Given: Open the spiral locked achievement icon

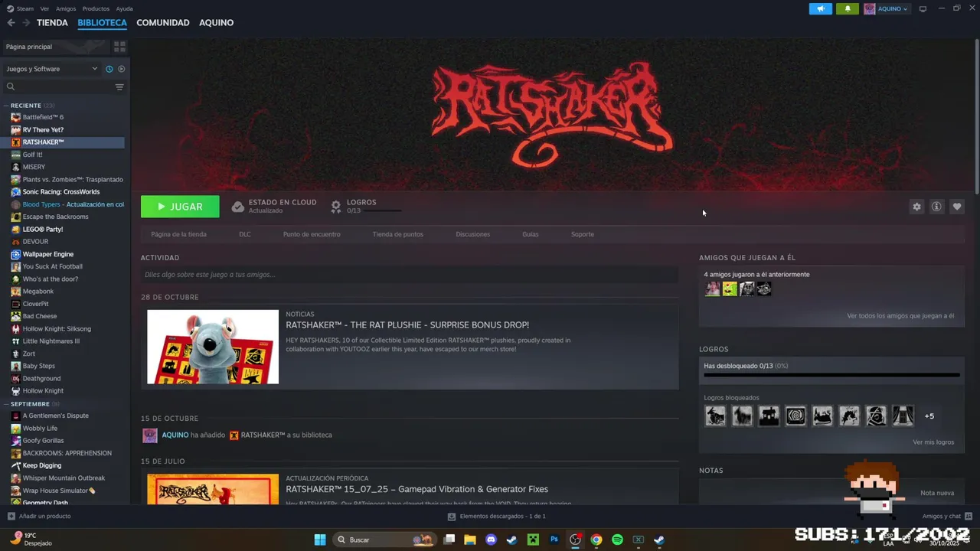Looking at the screenshot, I should coord(795,416).
